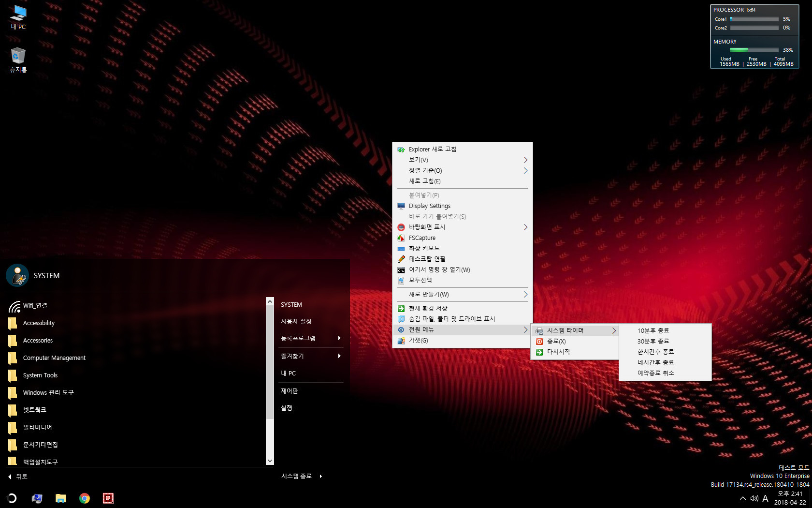Choose 한시간후 종료 timer option
Screen dimensions: 812x508
[x=665, y=352]
